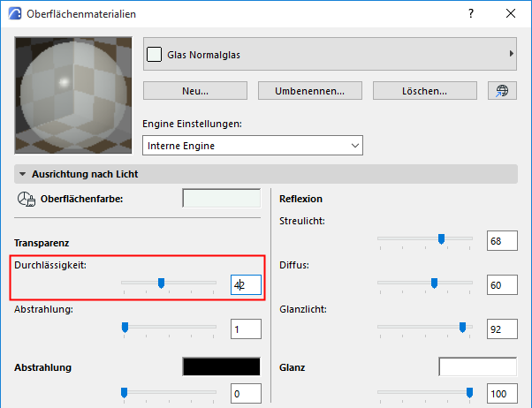Viewport: 532px width, 408px height.
Task: Click the globe share surface icon button
Action: (502, 91)
